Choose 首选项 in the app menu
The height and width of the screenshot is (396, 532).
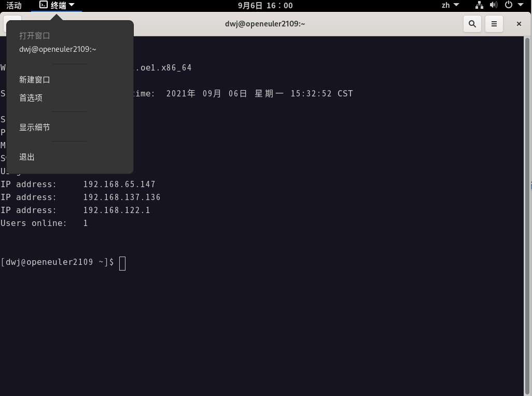click(31, 98)
